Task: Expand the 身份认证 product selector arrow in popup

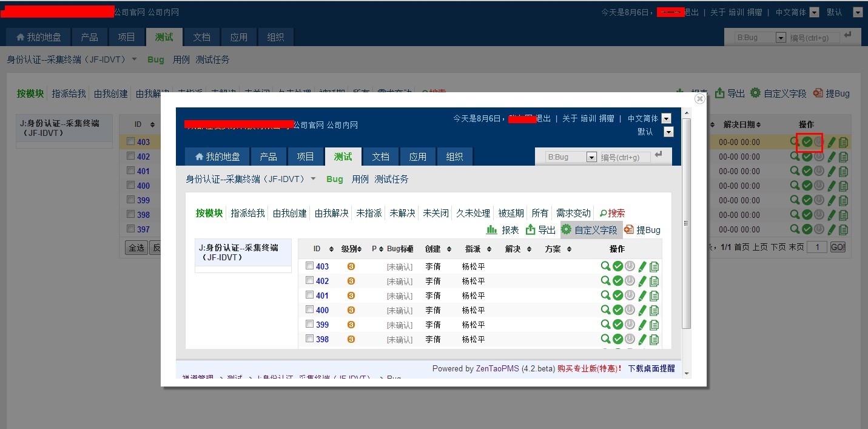Action: 314,179
